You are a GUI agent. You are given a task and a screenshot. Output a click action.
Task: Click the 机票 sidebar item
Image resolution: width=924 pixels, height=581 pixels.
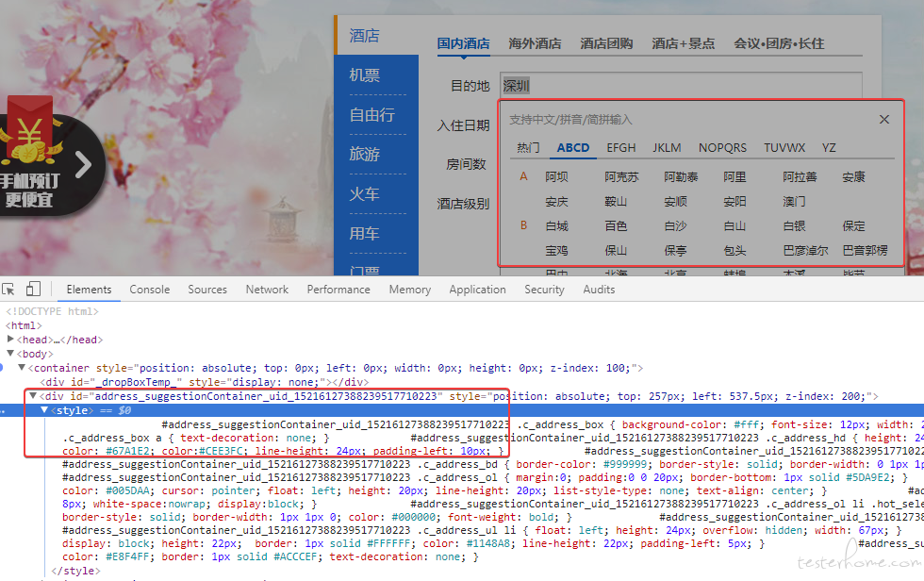(x=364, y=75)
